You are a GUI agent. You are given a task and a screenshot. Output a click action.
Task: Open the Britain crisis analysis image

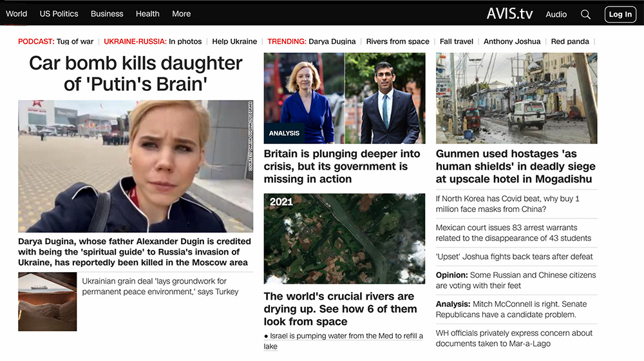point(345,98)
